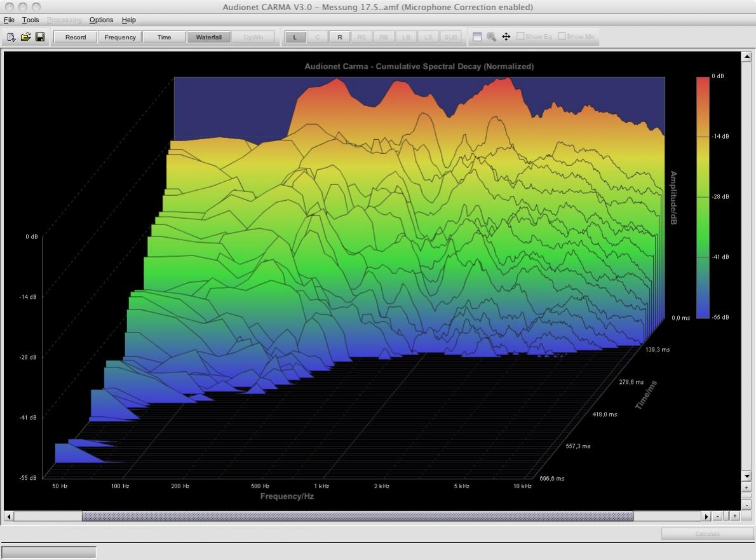Click the vertical scrollbar down arrow

point(746,476)
